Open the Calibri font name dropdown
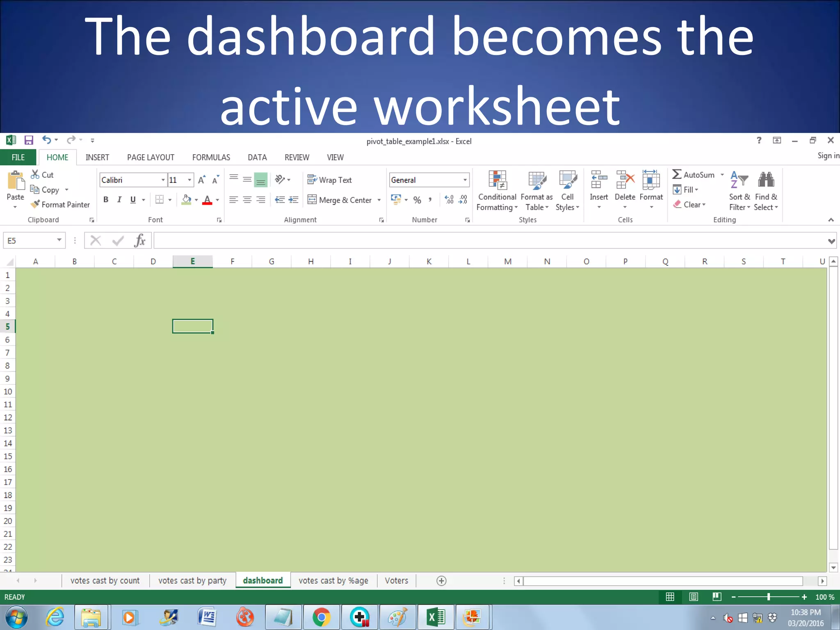Image resolution: width=840 pixels, height=630 pixels. point(163,180)
